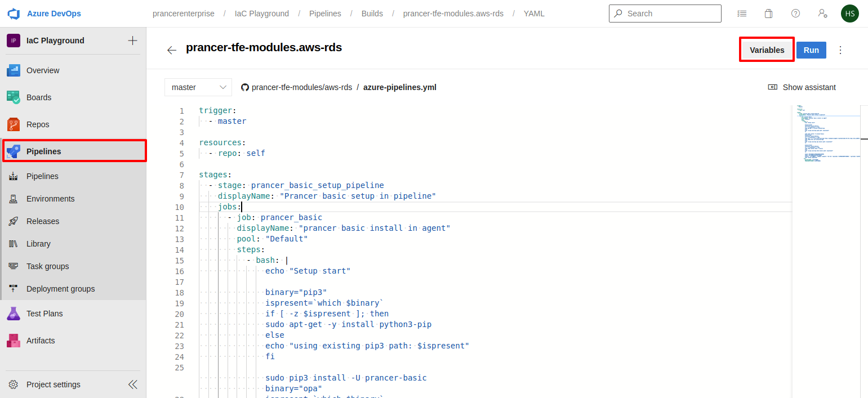Click the 'resources:' line in the editor
868x398 pixels.
[x=222, y=143]
